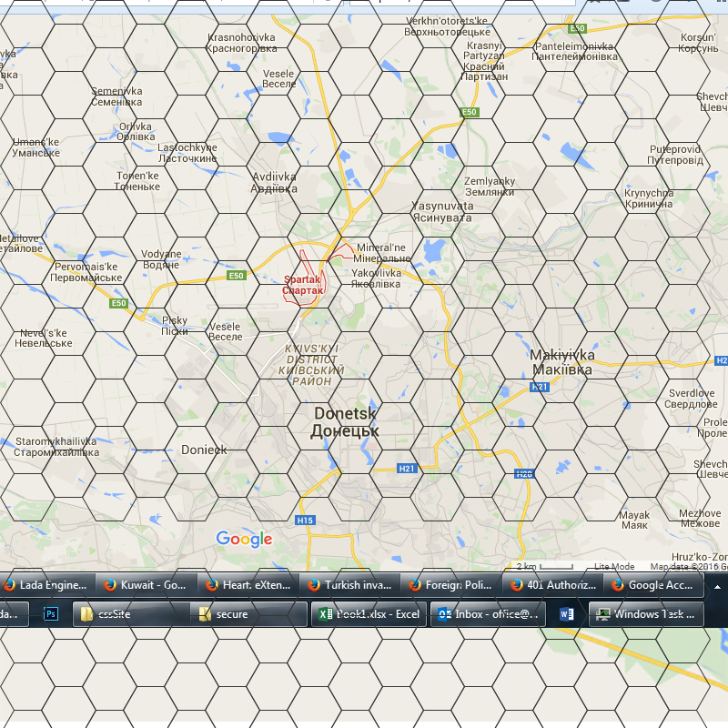Switch to 401 Authoriz Firefox window
This screenshot has height=728, width=728.
pos(553,585)
